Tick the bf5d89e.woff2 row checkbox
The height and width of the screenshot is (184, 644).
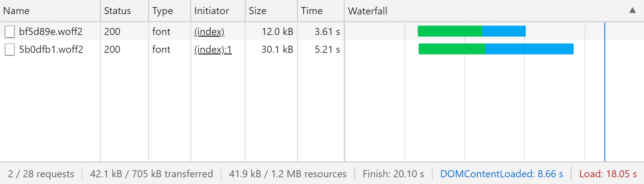pyautogui.click(x=10, y=32)
